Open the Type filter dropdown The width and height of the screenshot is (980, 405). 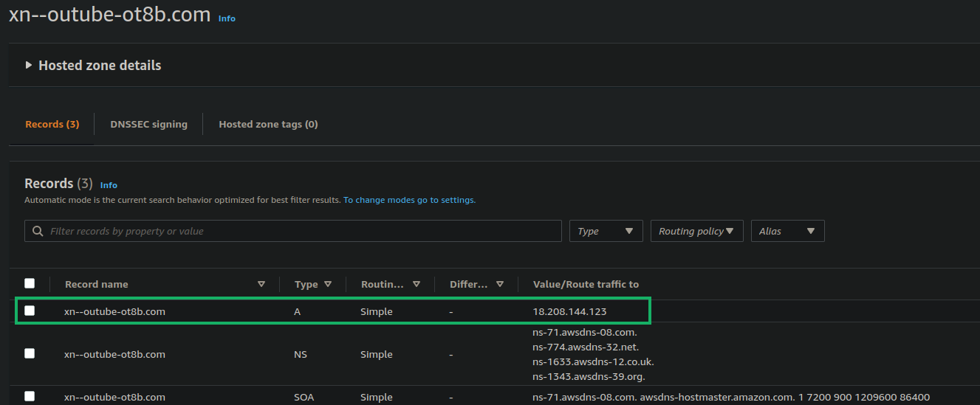click(606, 231)
